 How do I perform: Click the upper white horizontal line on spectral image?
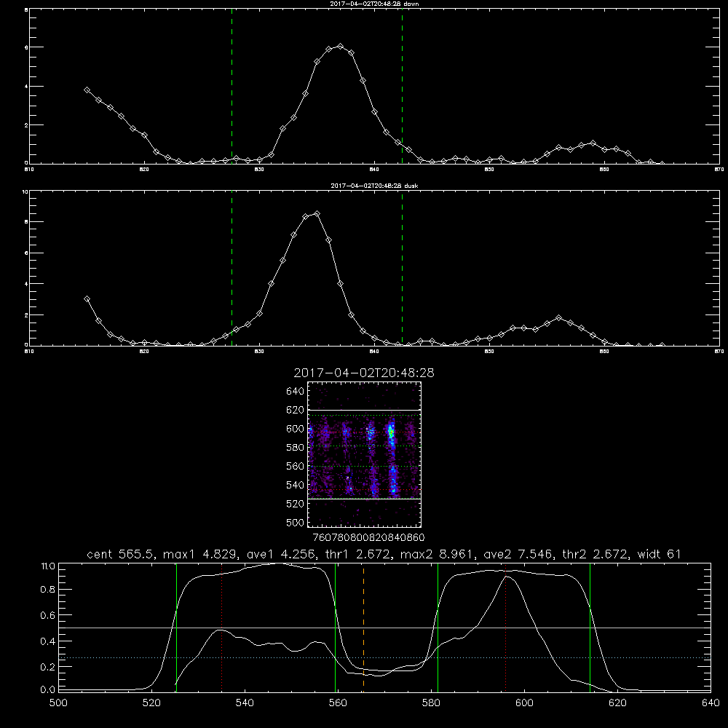coord(364,410)
